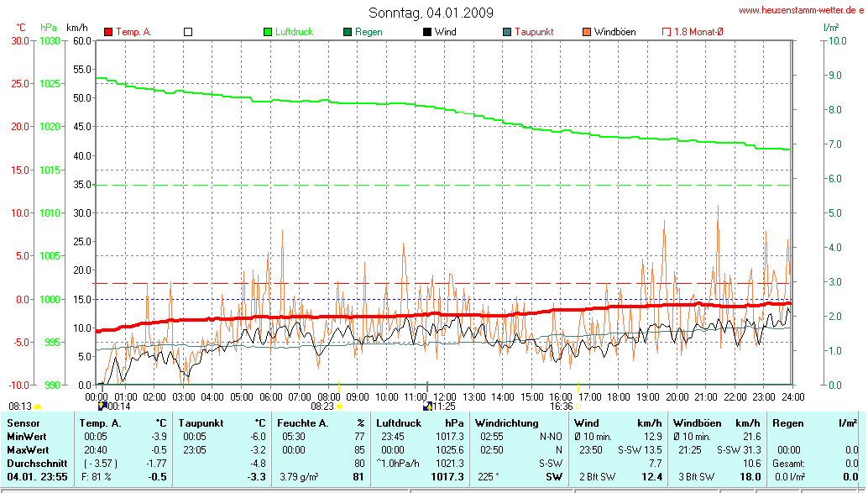Click the moon icon beside 00:14
The height and width of the screenshot is (493, 868).
102,406
